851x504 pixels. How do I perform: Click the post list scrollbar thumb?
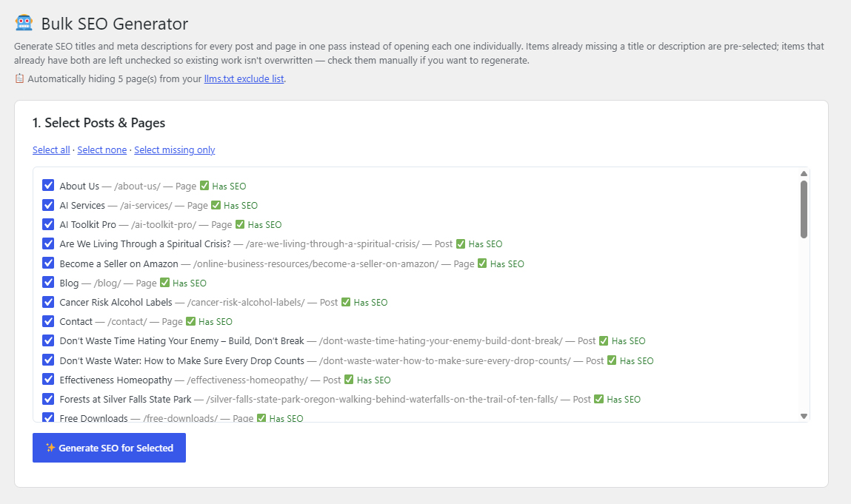[x=804, y=209]
